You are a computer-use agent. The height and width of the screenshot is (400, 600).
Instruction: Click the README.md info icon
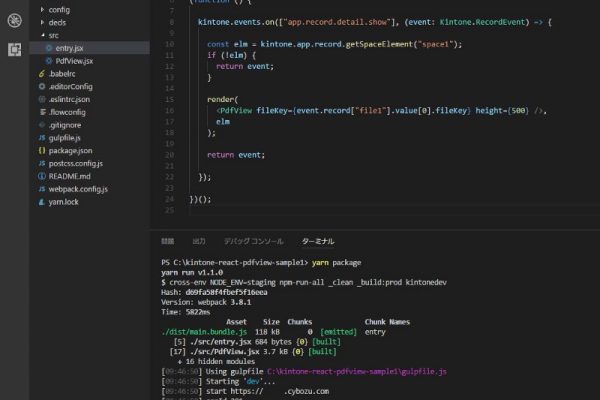(41, 176)
